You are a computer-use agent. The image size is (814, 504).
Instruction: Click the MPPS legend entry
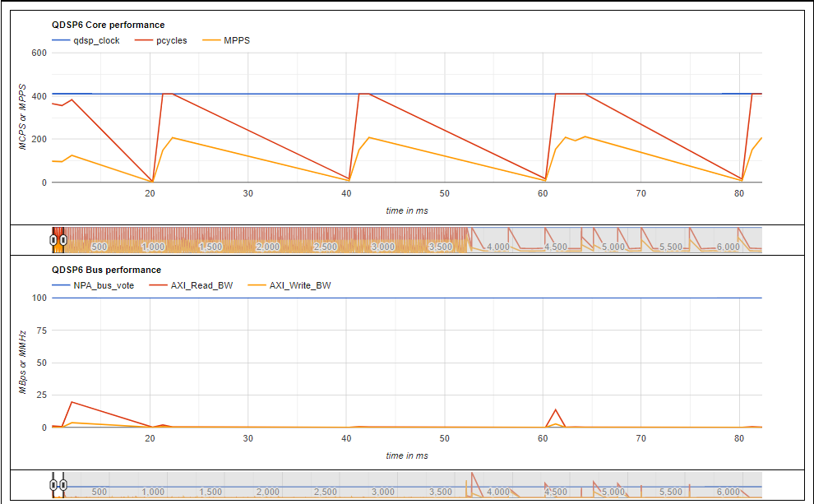(x=226, y=40)
